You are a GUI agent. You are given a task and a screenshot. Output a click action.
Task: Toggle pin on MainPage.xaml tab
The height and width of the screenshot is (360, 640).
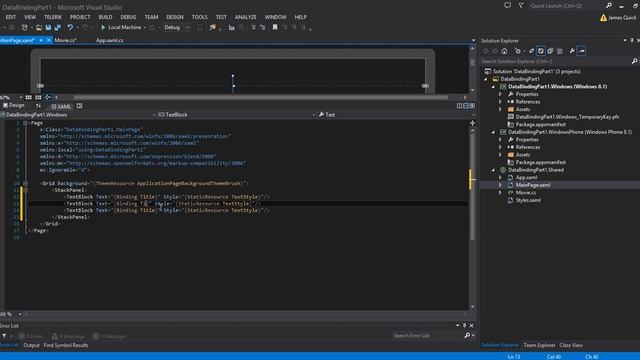point(41,40)
